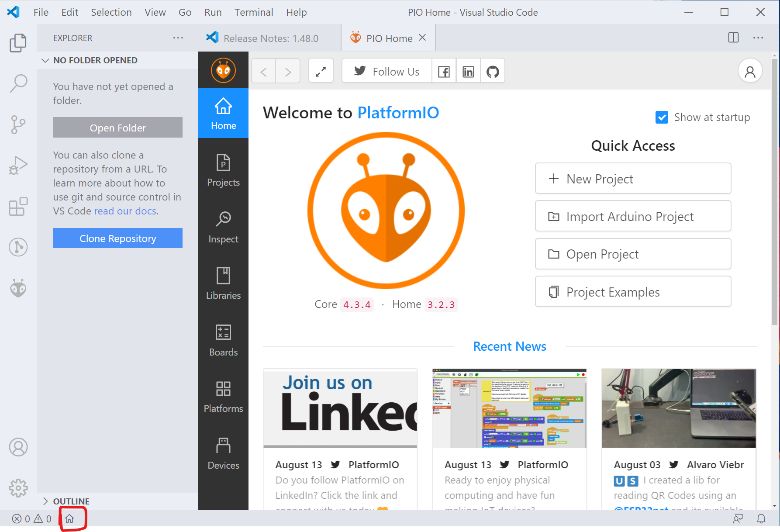The height and width of the screenshot is (532, 780).
Task: Open the Accounts menu icon
Action: tap(18, 447)
